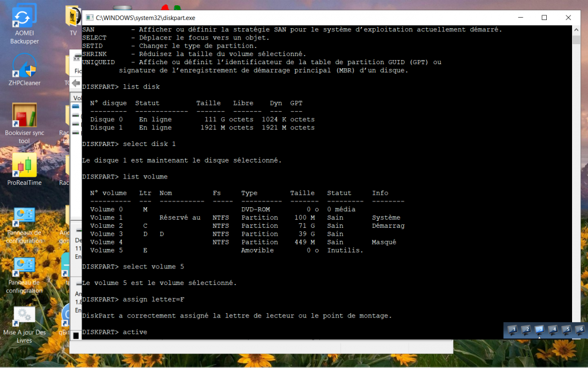This screenshot has height=368, width=588.
Task: Click the '1921 M octets' size of Disque 1
Action: [227, 128]
